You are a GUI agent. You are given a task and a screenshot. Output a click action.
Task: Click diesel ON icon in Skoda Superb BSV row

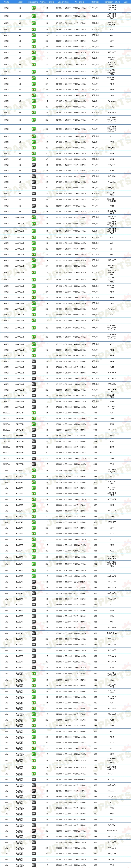point(34,441)
